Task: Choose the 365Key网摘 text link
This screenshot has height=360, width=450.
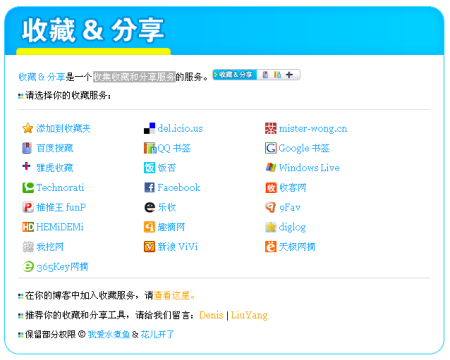Action: point(62,267)
